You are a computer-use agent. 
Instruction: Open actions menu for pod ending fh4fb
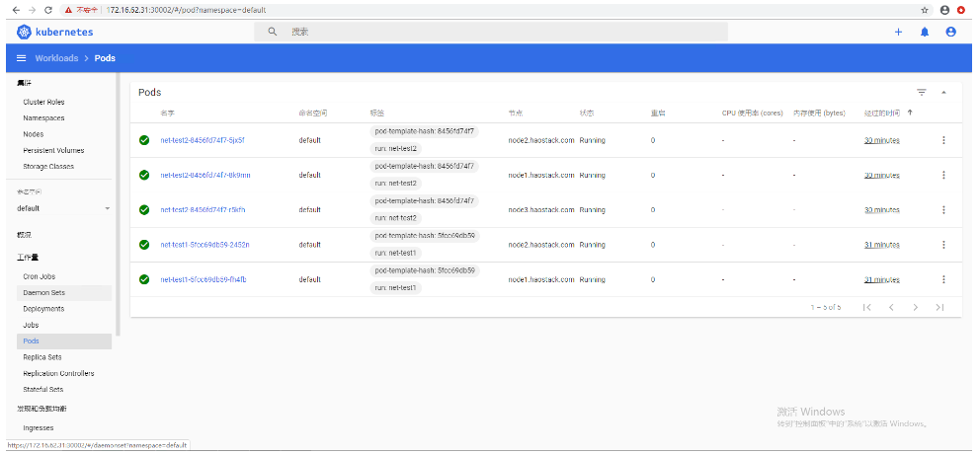point(943,279)
